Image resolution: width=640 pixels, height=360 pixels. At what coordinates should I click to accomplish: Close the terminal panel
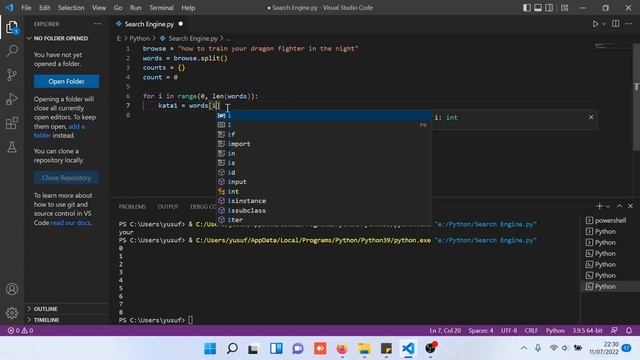pos(630,206)
